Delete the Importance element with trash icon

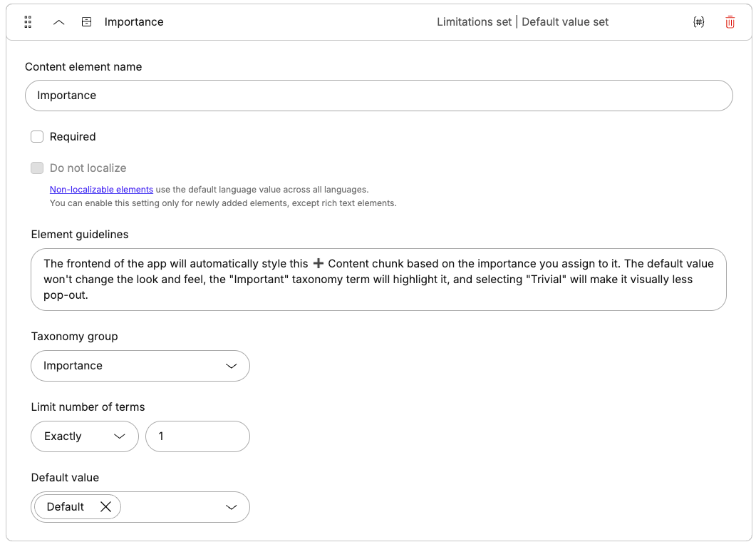730,22
